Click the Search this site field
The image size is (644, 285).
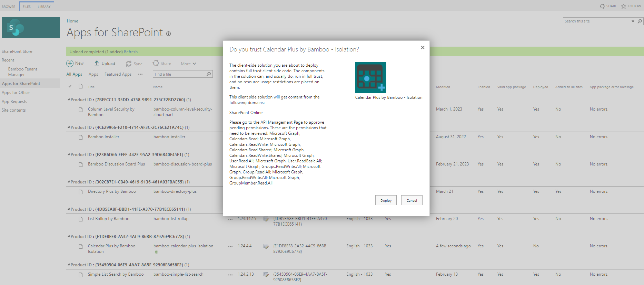[597, 21]
